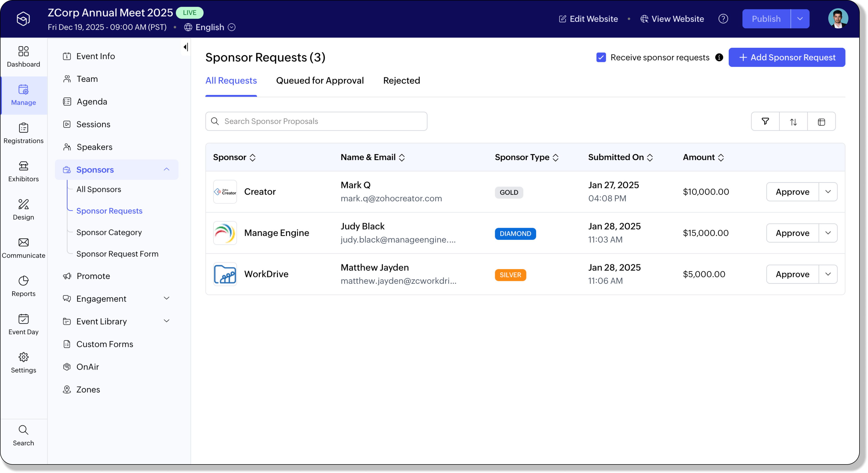Image resolution: width=868 pixels, height=473 pixels.
Task: Click the Search Sponsor Proposals field
Action: click(316, 121)
